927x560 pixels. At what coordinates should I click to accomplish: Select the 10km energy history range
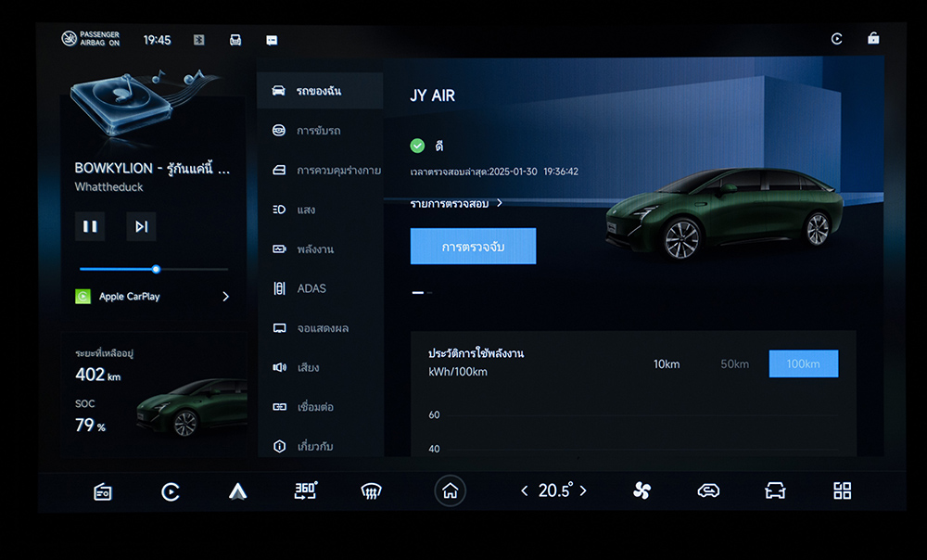click(x=667, y=364)
